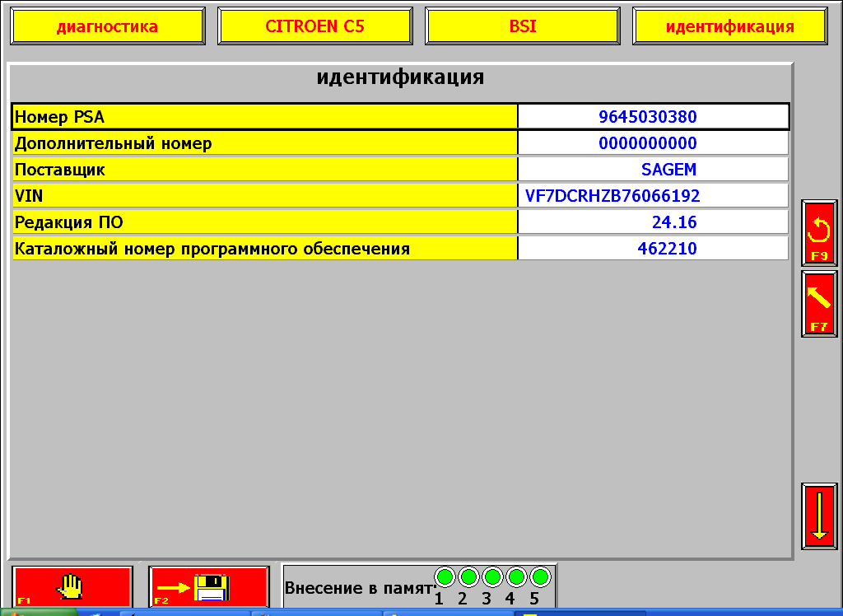Open the BSI breadcrumb tab
The image size is (843, 616).
point(523,26)
